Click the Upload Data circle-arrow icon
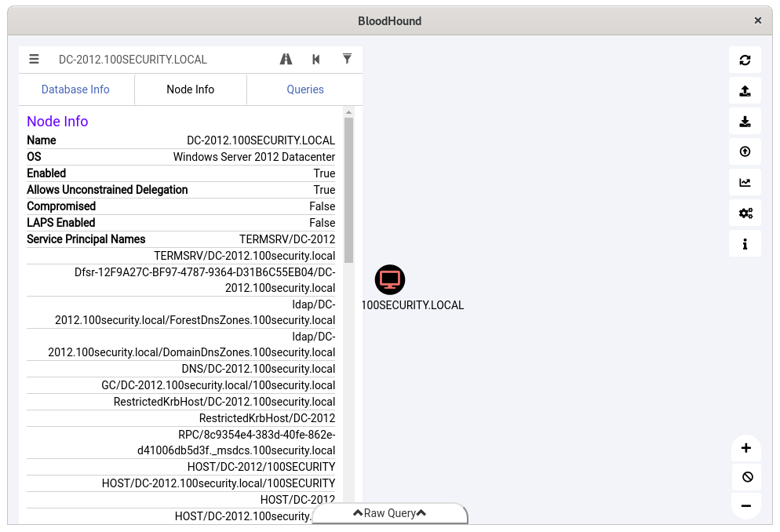Image resolution: width=780 pixels, height=532 pixels. point(745,151)
